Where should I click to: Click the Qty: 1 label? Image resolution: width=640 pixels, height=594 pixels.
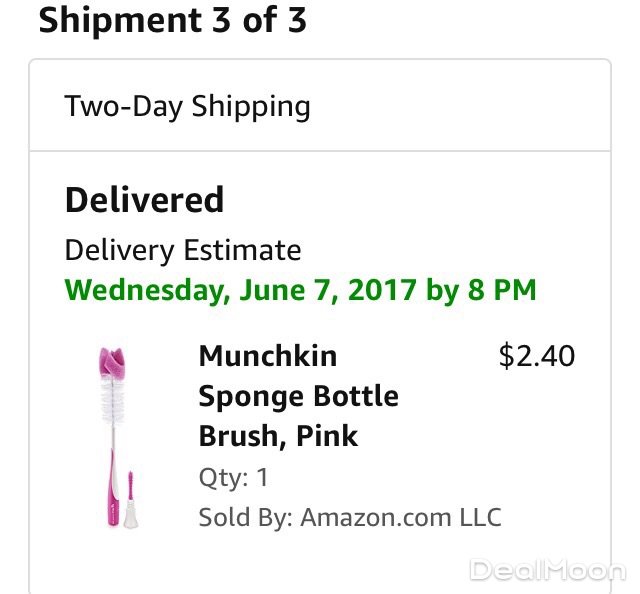tap(233, 477)
